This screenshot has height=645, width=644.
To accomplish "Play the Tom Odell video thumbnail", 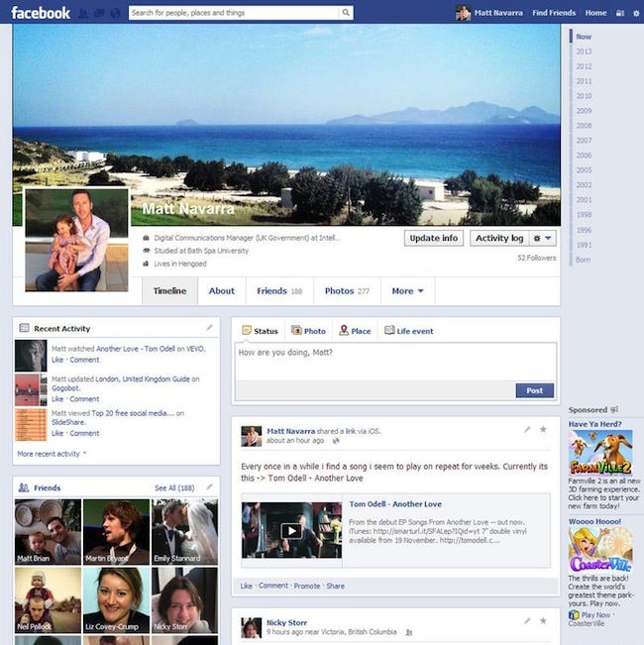I will click(x=291, y=531).
